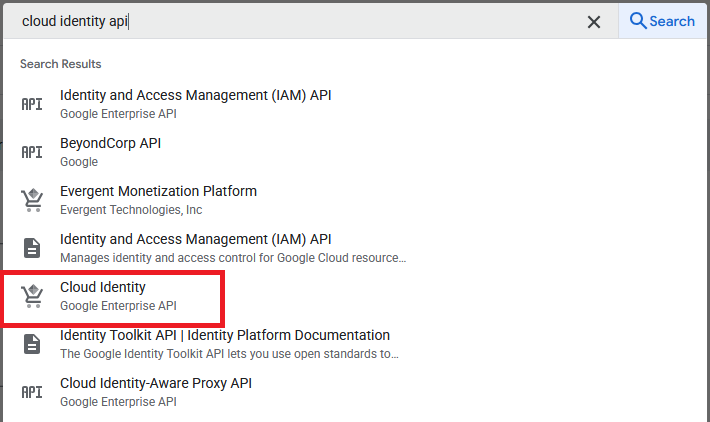Click the API icon beside the first IAM API result

click(x=32, y=104)
